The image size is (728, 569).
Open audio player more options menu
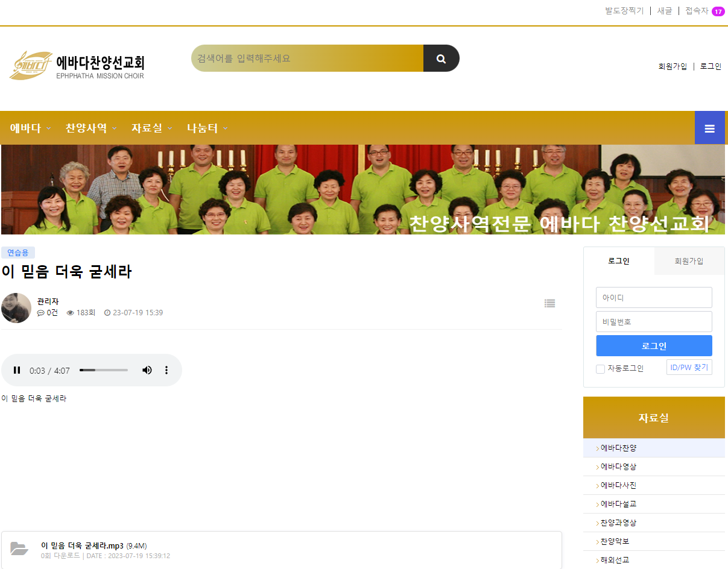[x=166, y=370]
